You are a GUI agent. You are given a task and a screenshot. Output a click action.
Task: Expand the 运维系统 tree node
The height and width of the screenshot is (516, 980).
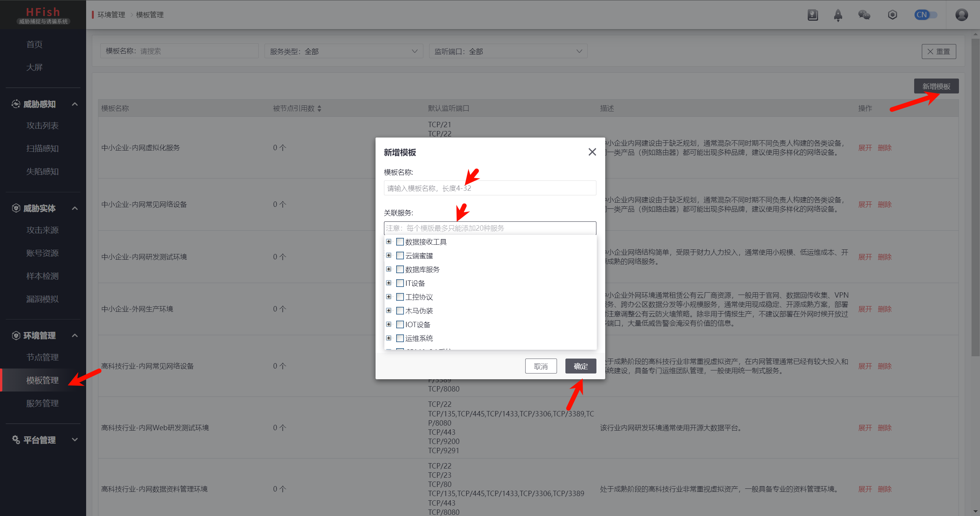click(389, 338)
